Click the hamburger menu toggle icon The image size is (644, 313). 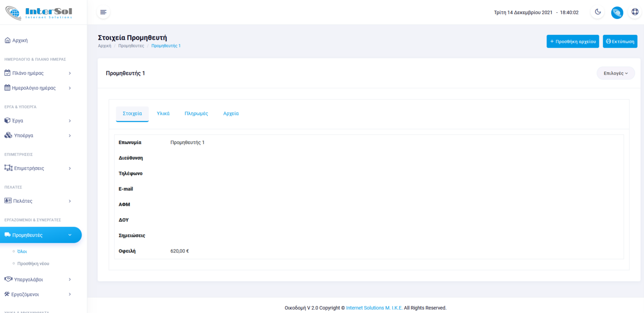tap(103, 12)
